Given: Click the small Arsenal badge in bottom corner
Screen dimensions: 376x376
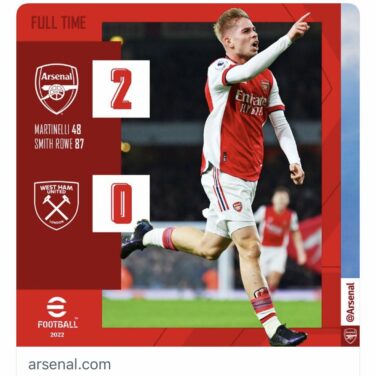Looking at the screenshot, I should [x=350, y=336].
